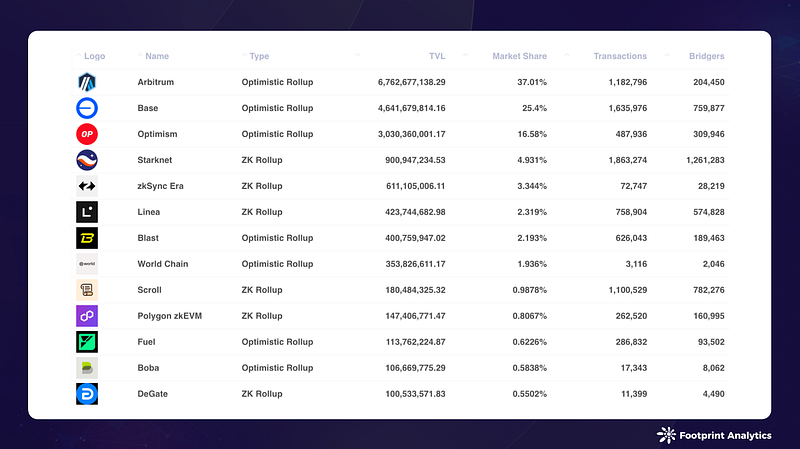Sort by Market Share column header
The height and width of the screenshot is (449, 800).
[x=519, y=56]
